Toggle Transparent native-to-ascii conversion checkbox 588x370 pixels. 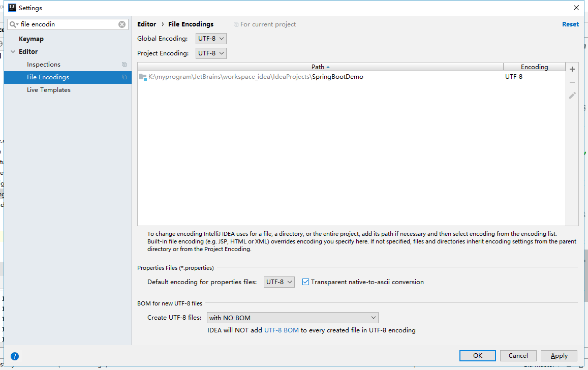click(x=305, y=282)
